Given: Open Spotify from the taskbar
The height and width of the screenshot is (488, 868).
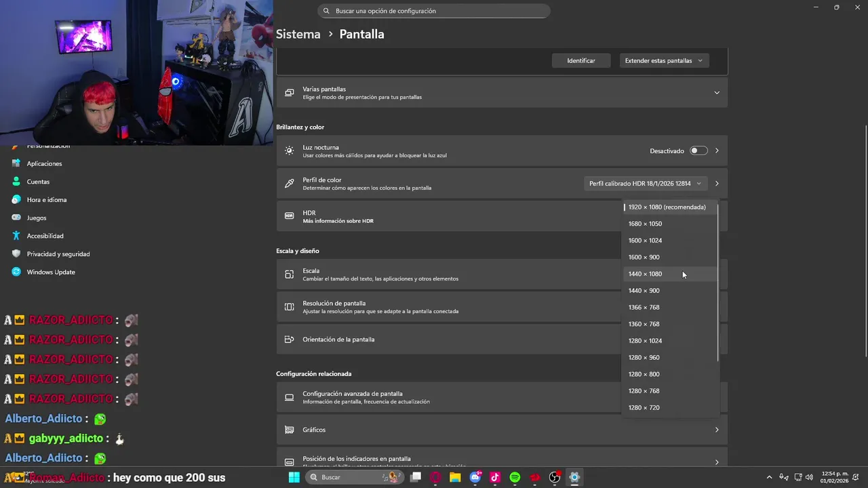Looking at the screenshot, I should [x=515, y=477].
